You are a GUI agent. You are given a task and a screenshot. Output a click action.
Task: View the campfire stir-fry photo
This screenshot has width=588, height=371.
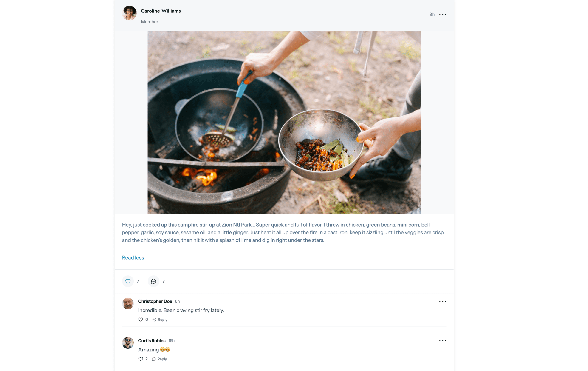[x=284, y=122]
